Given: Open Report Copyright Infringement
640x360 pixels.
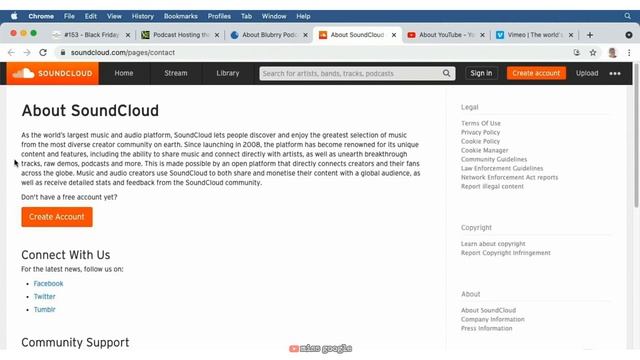Looking at the screenshot, I should 506,253.
